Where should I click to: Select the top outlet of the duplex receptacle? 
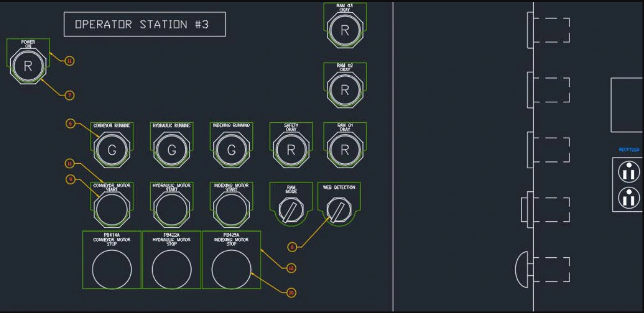[x=629, y=172]
